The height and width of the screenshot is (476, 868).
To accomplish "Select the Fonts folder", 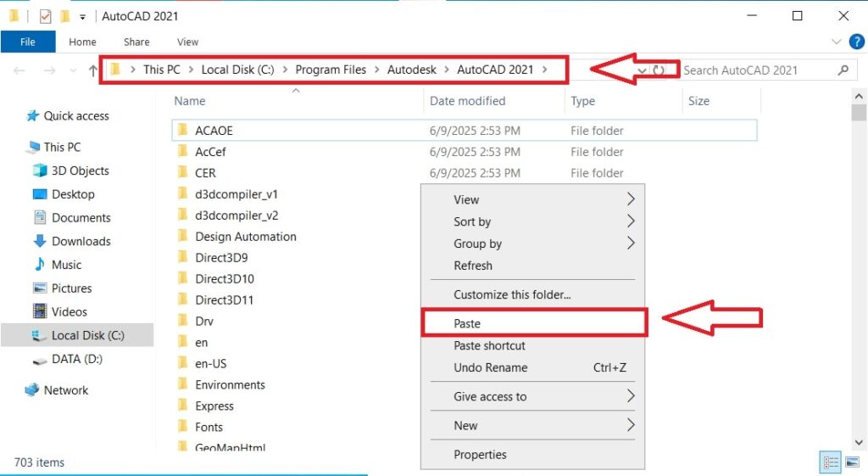I will tap(209, 428).
